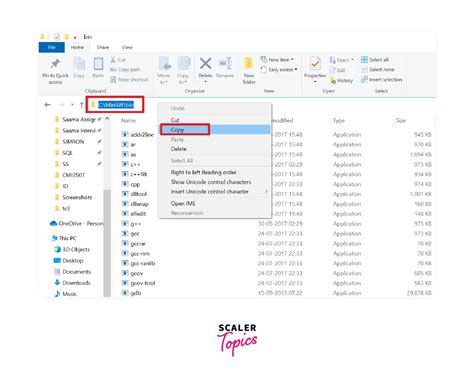
Task: Click Select all in ribbon
Action: pos(375,60)
